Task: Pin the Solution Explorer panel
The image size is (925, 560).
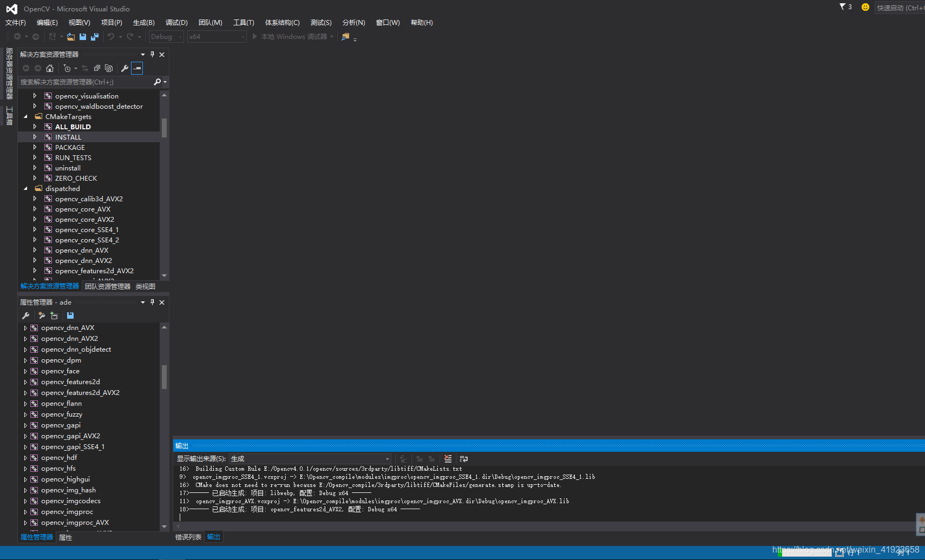Action: tap(153, 54)
